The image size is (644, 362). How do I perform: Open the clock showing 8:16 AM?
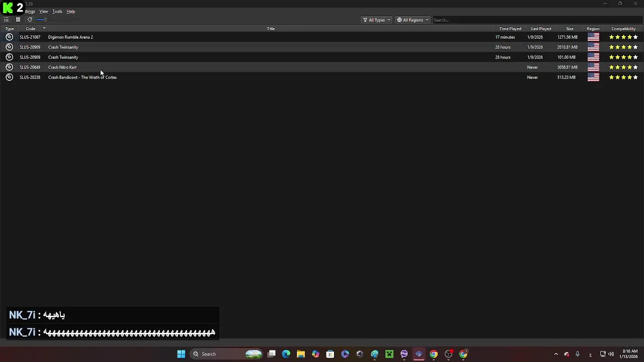[630, 354]
